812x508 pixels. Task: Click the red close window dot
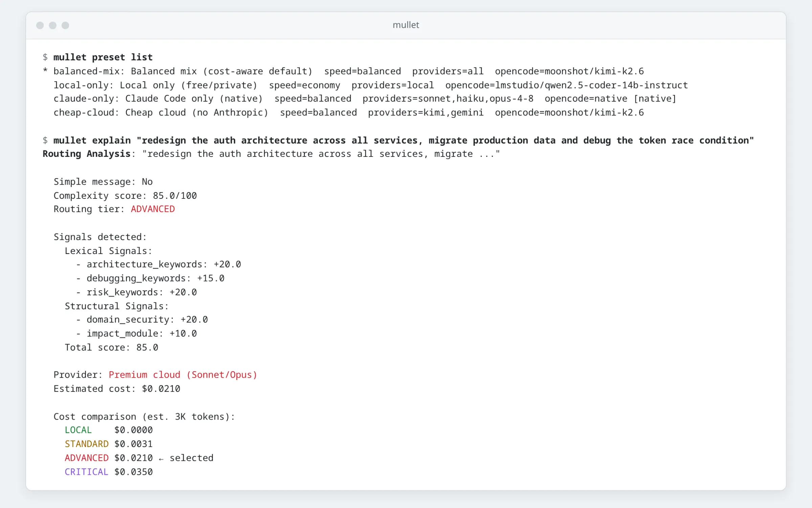(40, 25)
